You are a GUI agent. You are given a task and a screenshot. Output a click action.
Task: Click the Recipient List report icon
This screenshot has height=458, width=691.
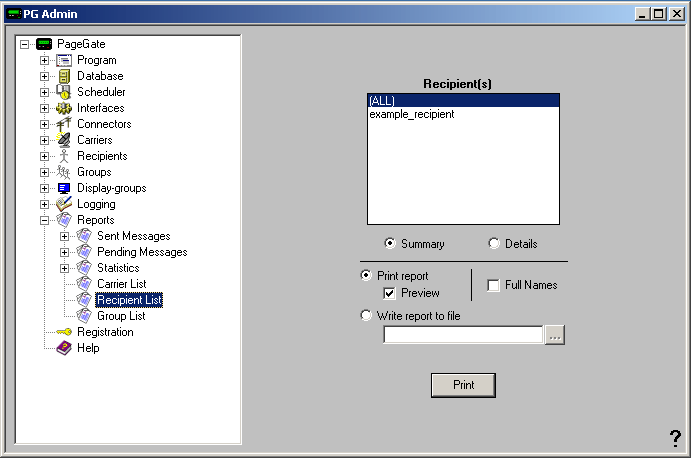(84, 300)
